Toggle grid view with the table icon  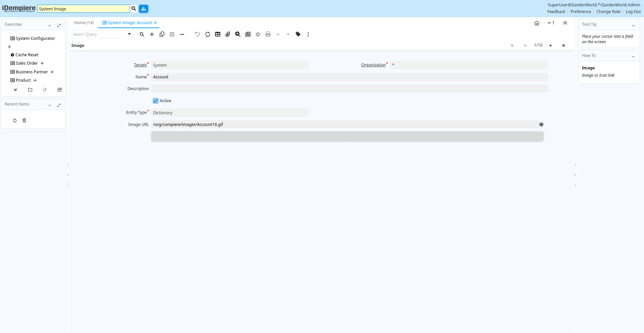click(x=218, y=34)
